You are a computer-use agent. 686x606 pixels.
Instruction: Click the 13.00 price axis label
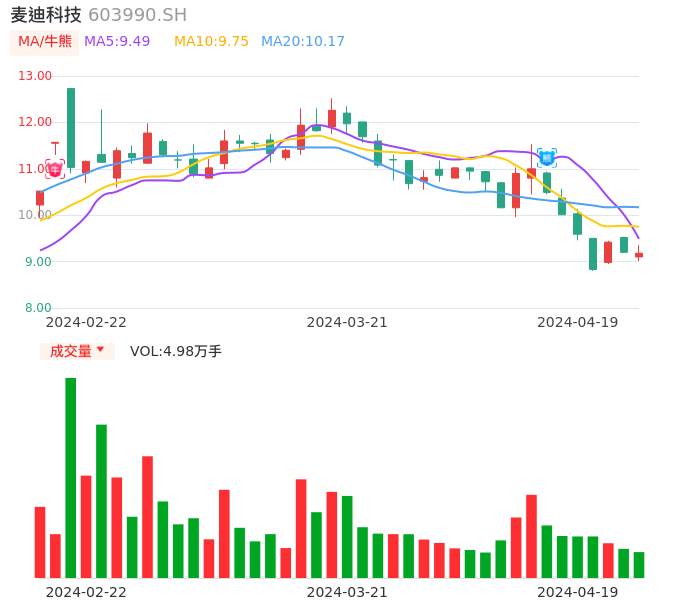35,76
